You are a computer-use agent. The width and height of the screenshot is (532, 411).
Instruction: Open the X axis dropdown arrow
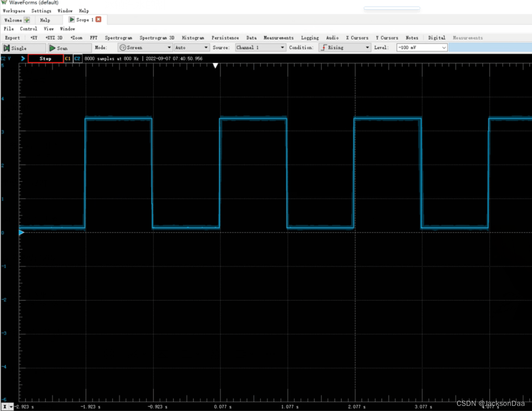point(11,406)
